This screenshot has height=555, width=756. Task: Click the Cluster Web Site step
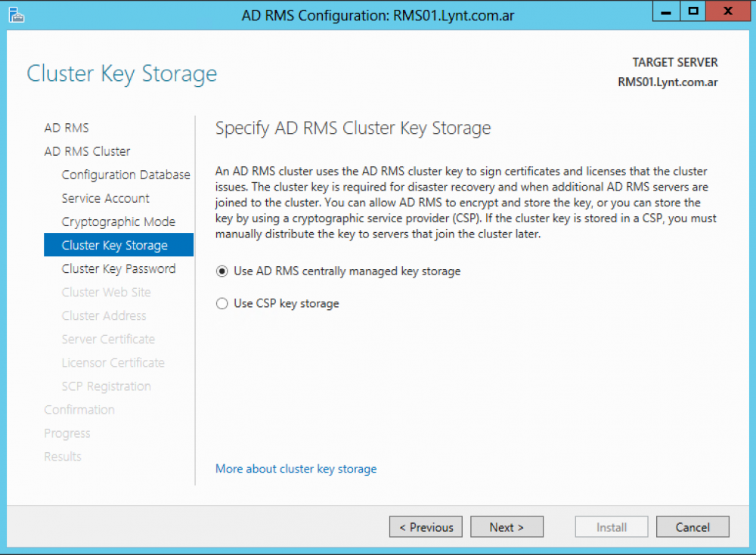[106, 292]
